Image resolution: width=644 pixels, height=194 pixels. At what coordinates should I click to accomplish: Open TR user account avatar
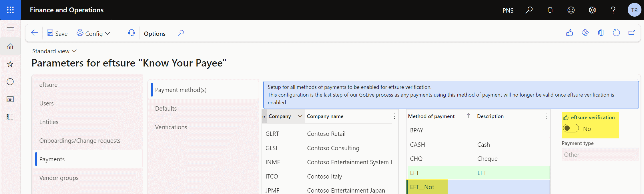(x=634, y=10)
